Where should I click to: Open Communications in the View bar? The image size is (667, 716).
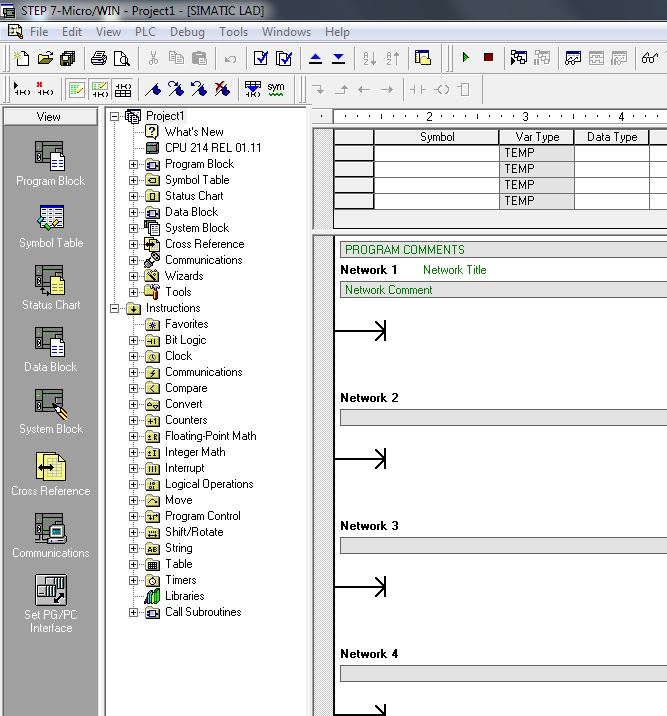click(50, 536)
